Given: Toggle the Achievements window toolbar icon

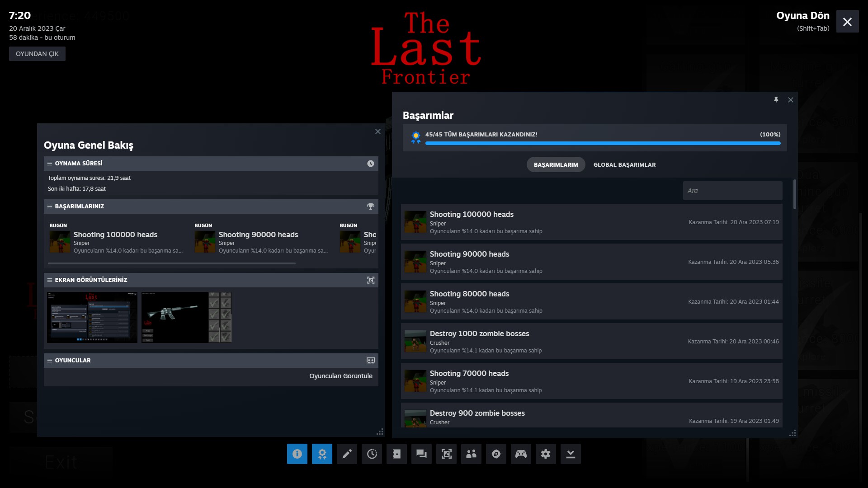Looking at the screenshot, I should click(x=322, y=454).
